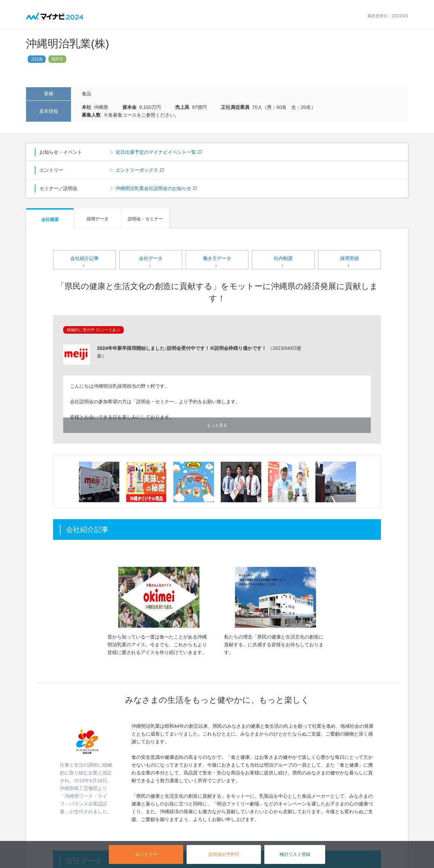Click the 説明会の予約可 button

pos(224,854)
